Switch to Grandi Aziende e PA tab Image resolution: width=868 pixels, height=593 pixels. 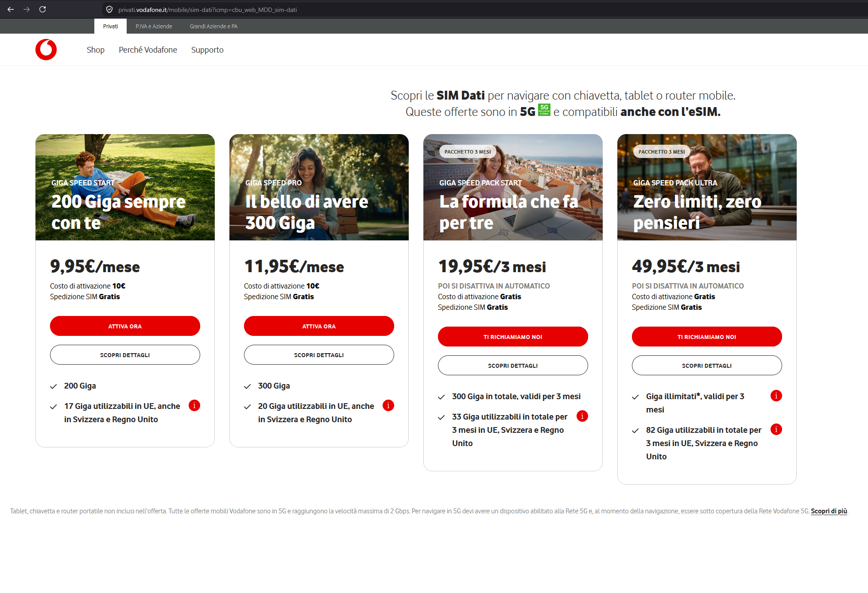coord(213,26)
